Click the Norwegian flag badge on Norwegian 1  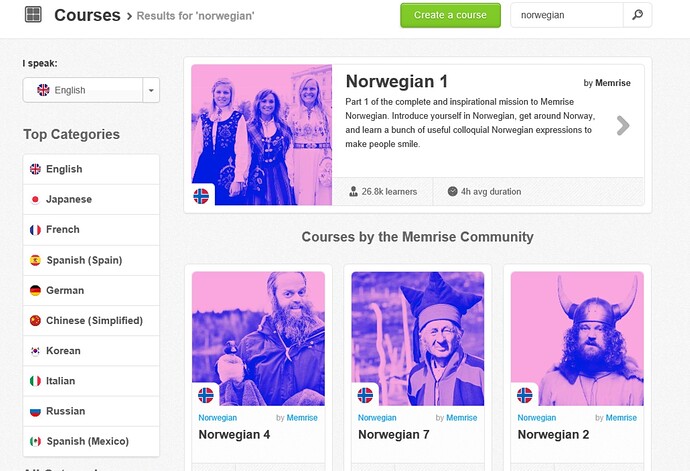pyautogui.click(x=201, y=196)
